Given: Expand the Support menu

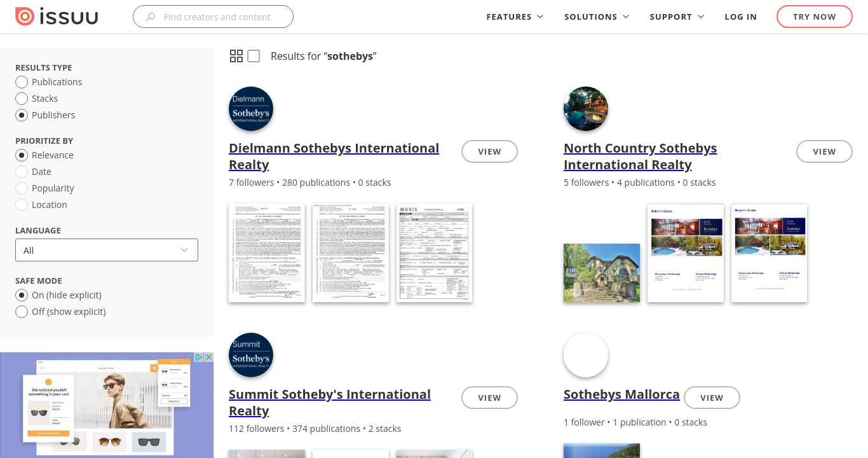Looking at the screenshot, I should [677, 17].
